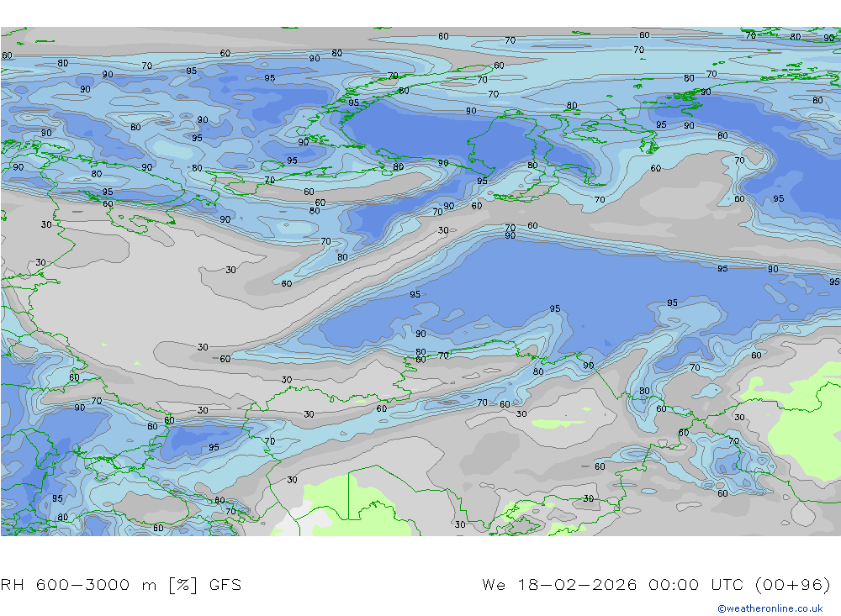Image resolution: width=841 pixels, height=616 pixels.
Task: Click the weatheronline.co.uk copyright link
Action: 770,608
